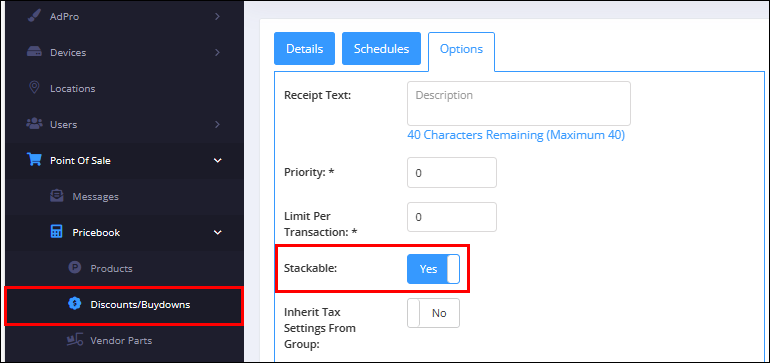770x363 pixels.
Task: Click the Vendor Parts dolly icon
Action: coord(74,340)
